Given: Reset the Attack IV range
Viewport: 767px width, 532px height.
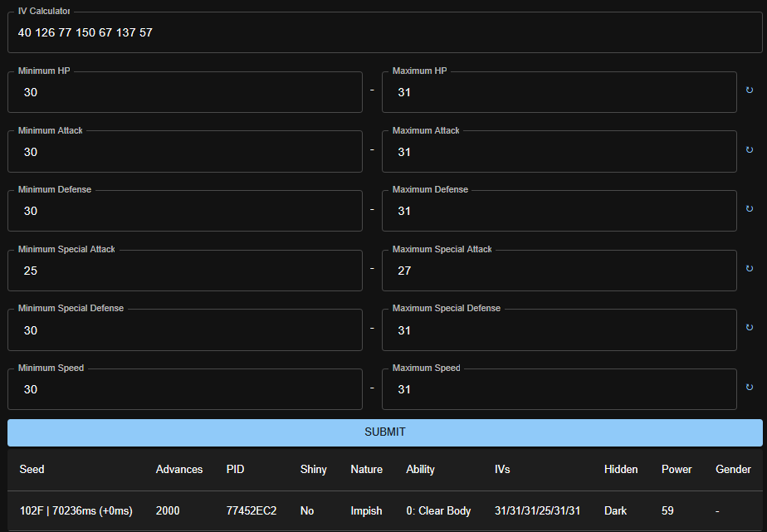Looking at the screenshot, I should pyautogui.click(x=750, y=149).
